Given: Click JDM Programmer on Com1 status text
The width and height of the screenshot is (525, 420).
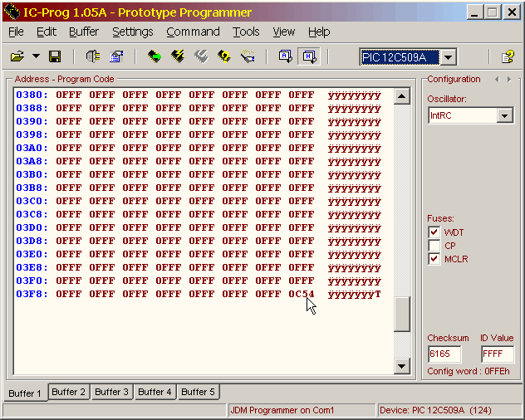Looking at the screenshot, I should pyautogui.click(x=282, y=410).
